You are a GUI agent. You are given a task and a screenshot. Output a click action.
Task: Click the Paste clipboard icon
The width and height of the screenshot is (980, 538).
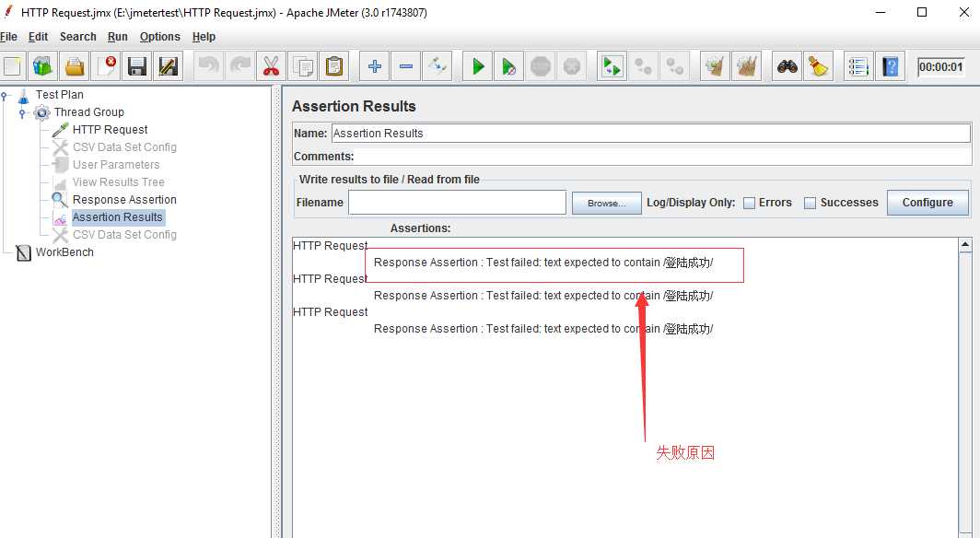click(334, 65)
